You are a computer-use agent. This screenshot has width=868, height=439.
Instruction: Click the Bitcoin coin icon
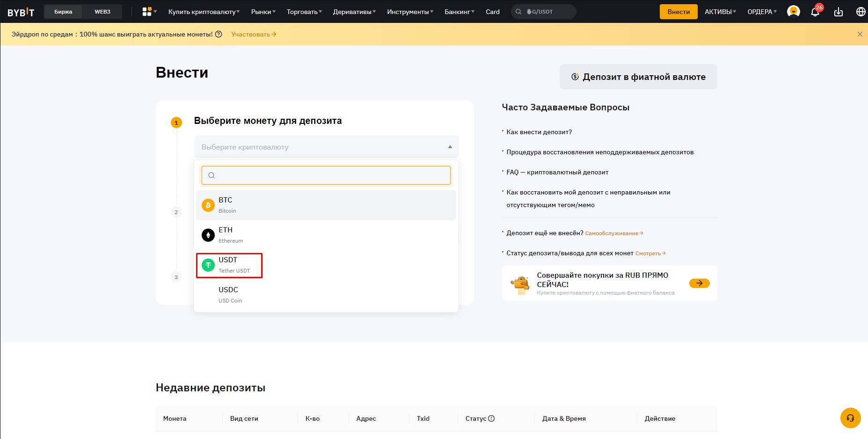click(208, 205)
